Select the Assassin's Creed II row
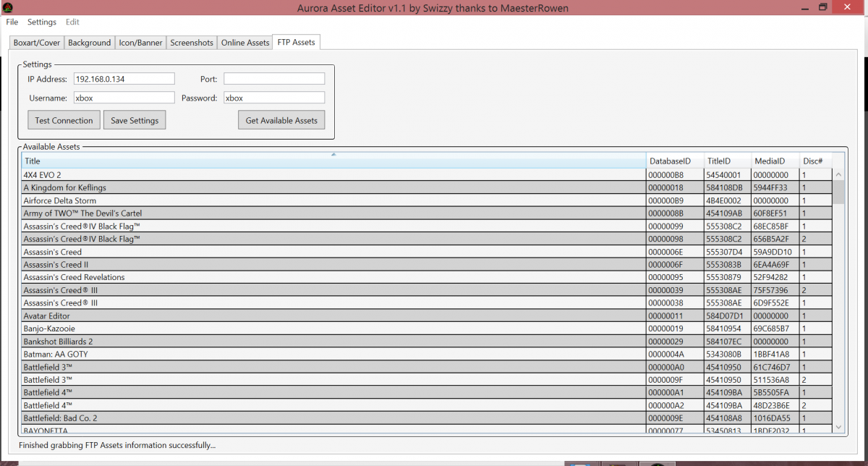The image size is (868, 466). (427, 265)
